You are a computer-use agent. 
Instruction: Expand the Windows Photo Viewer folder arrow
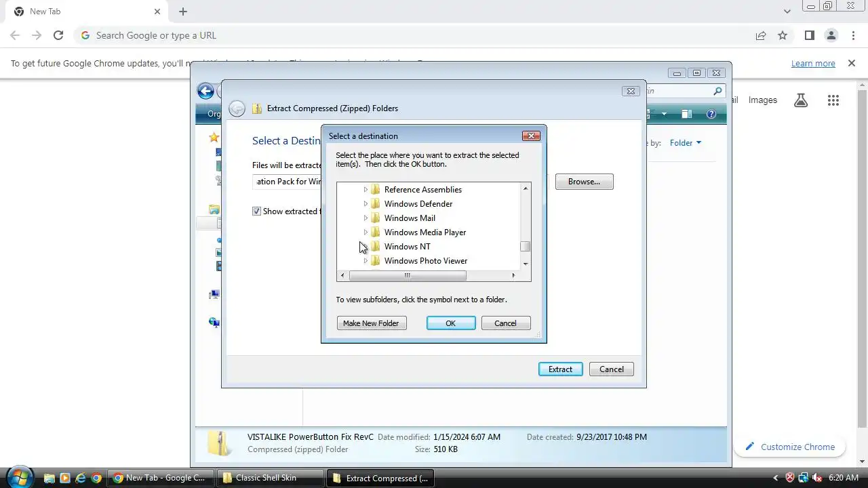(366, 261)
